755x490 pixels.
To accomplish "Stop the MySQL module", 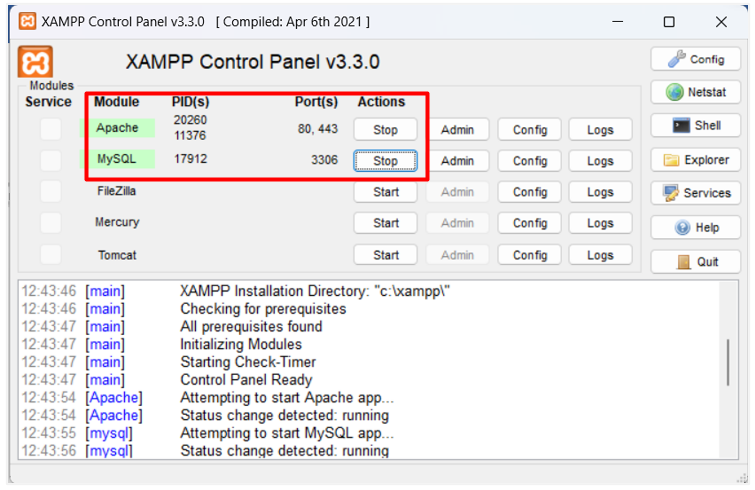I will point(386,161).
